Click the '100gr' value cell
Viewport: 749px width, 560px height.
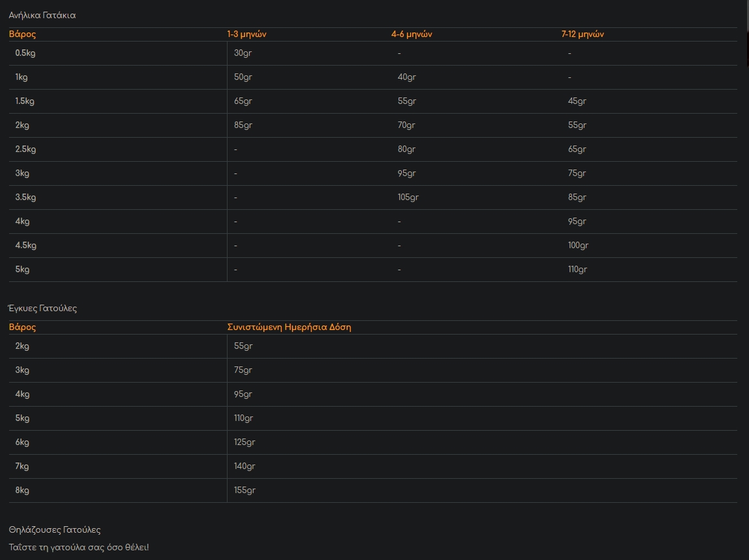[x=578, y=246]
